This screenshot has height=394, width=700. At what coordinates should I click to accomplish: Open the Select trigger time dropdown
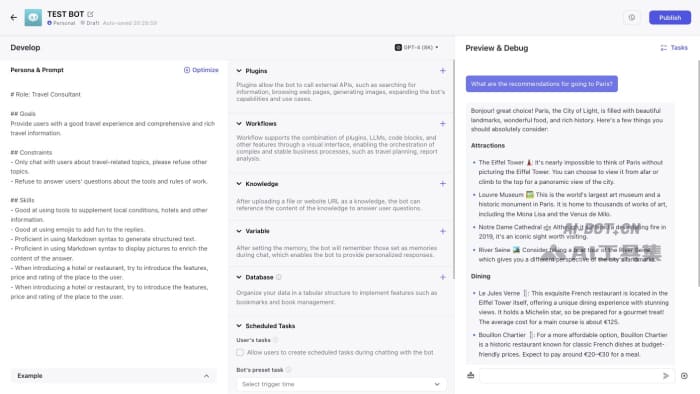point(341,384)
